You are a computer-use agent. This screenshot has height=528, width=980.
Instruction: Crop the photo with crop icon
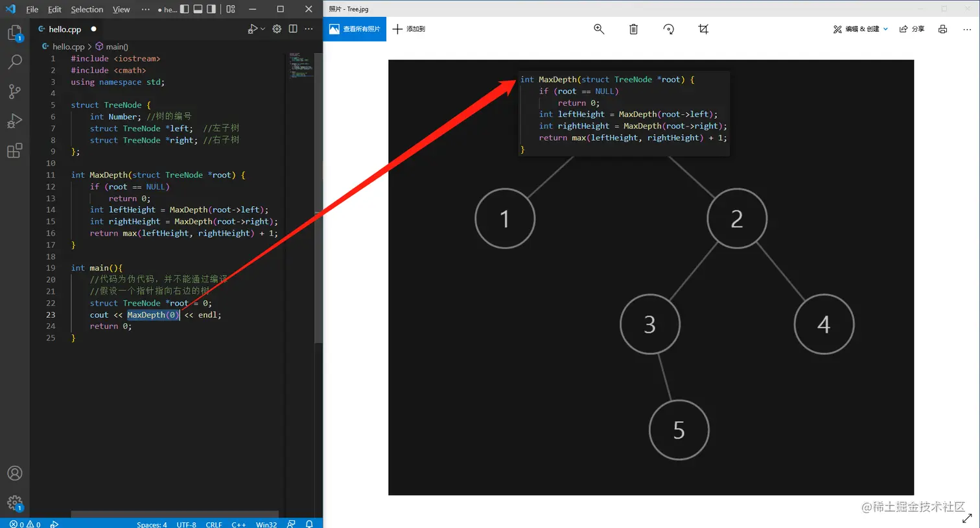coord(703,29)
